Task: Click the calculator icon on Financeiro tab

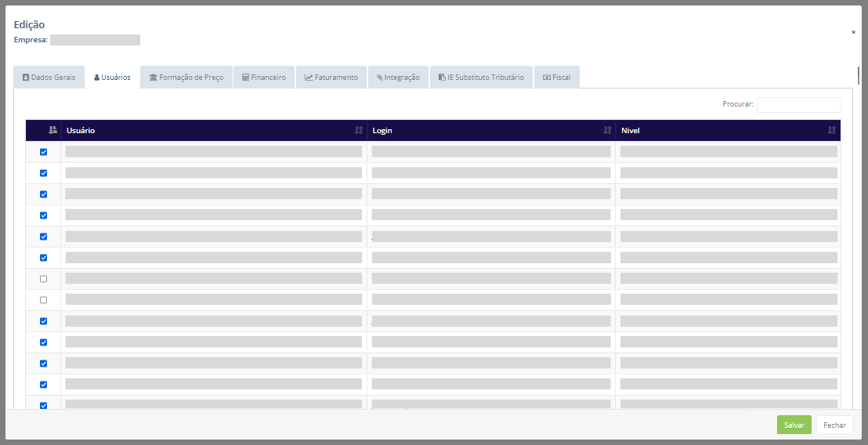Action: click(x=245, y=78)
